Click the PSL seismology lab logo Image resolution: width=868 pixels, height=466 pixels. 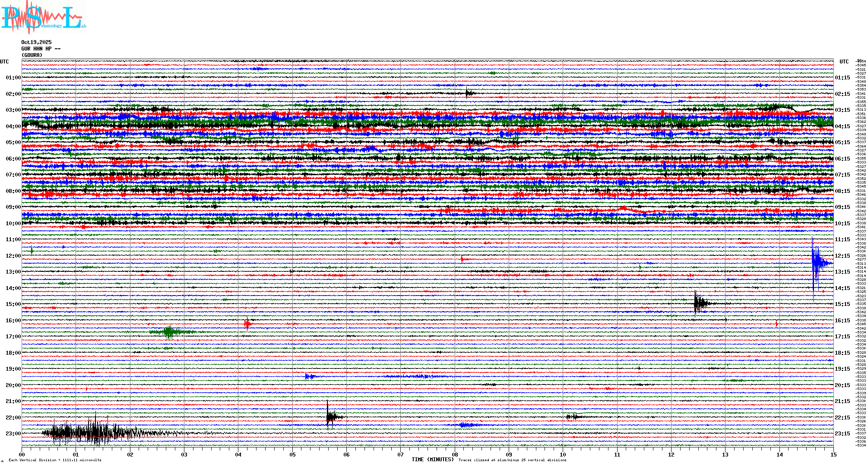tap(43, 17)
